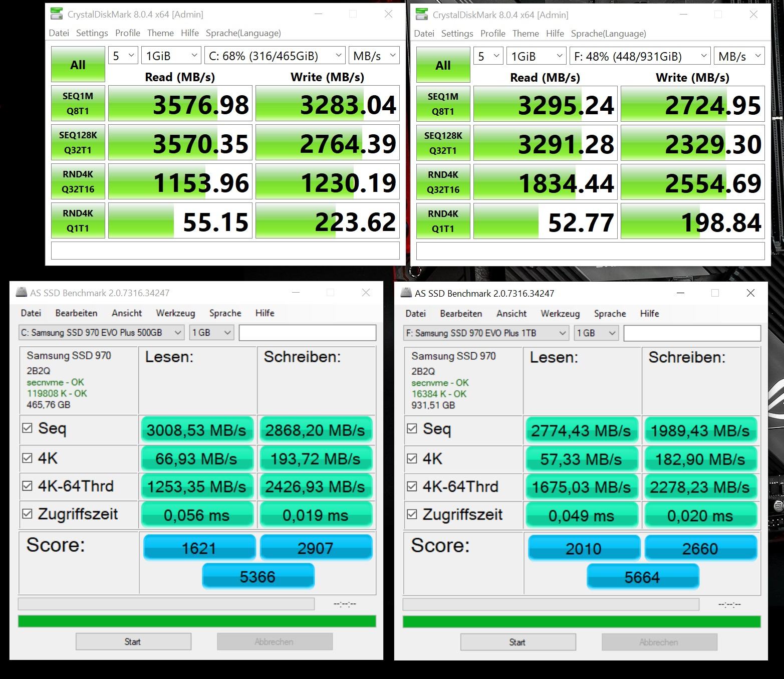Uncheck Seq test in right AS SSD
The image size is (784, 679).
click(412, 428)
